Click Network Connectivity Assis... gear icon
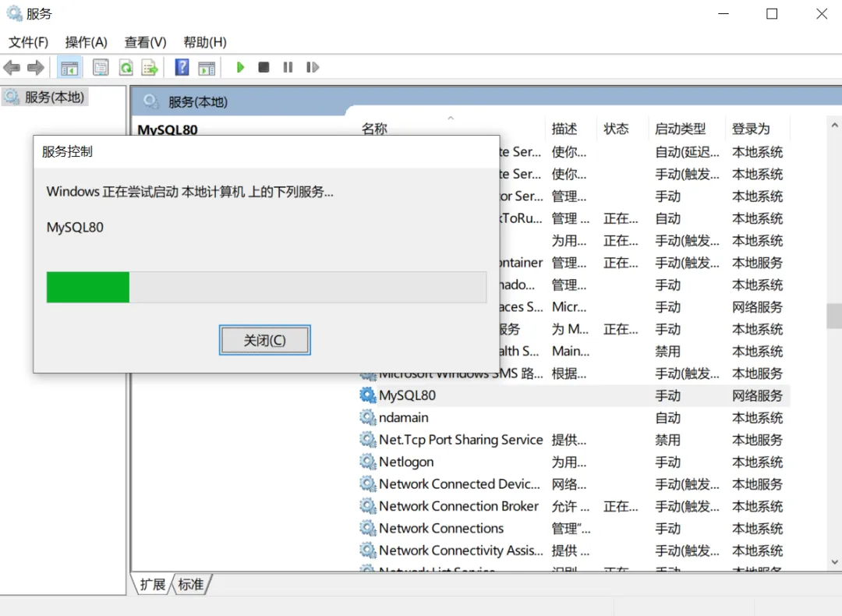Viewport: 842px width, 616px height. point(368,551)
